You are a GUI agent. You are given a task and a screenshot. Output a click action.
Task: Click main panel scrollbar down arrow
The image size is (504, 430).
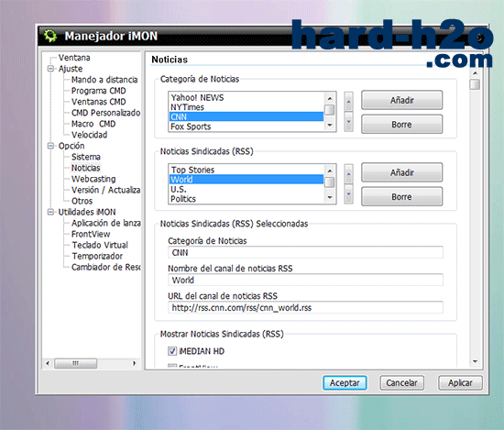[475, 361]
